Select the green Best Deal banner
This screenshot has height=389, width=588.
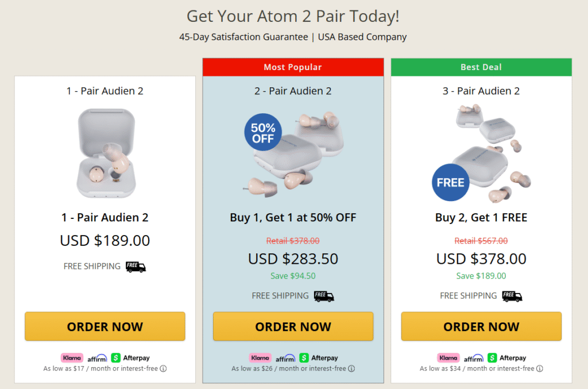[x=482, y=67]
